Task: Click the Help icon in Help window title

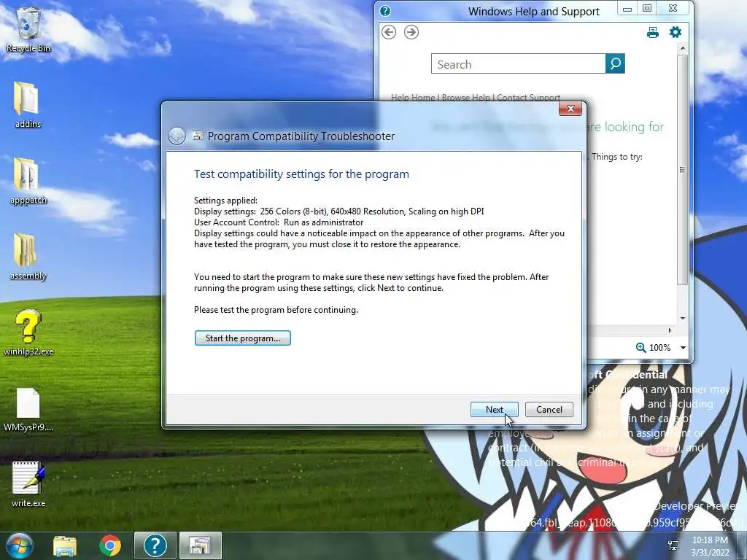Action: pos(385,11)
